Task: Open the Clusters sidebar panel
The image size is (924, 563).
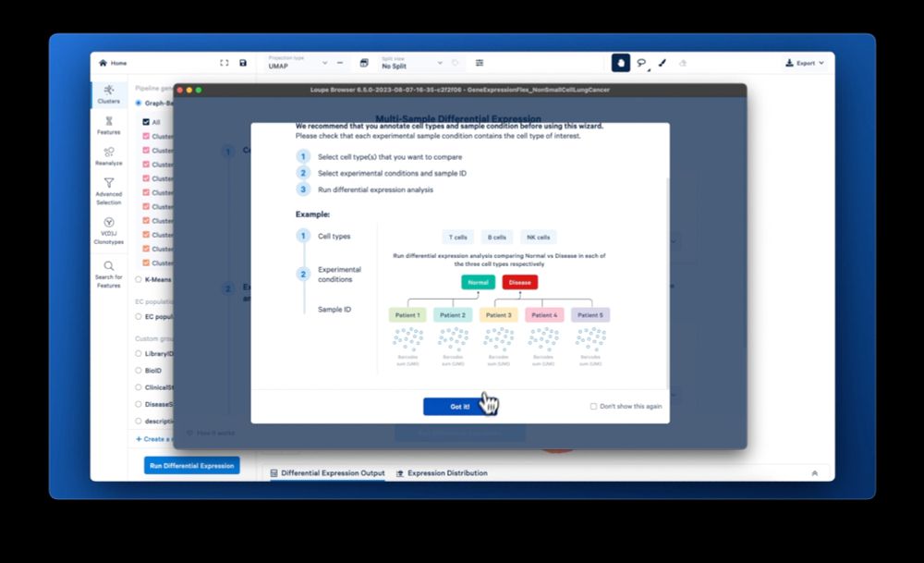Action: [108, 94]
